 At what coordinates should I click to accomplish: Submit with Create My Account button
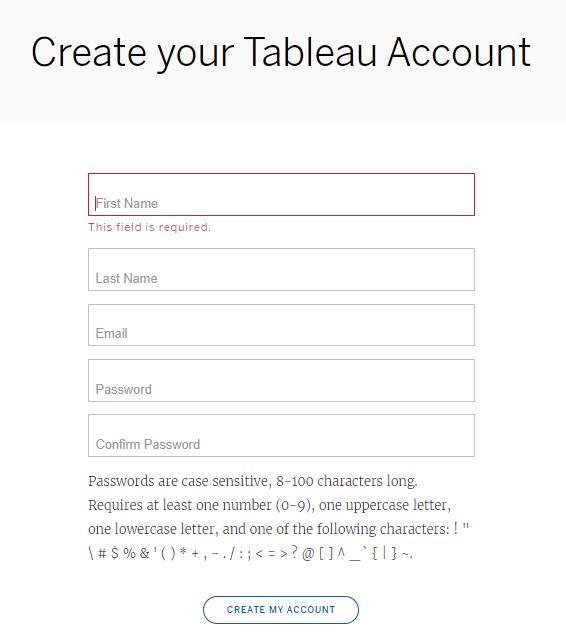281,610
